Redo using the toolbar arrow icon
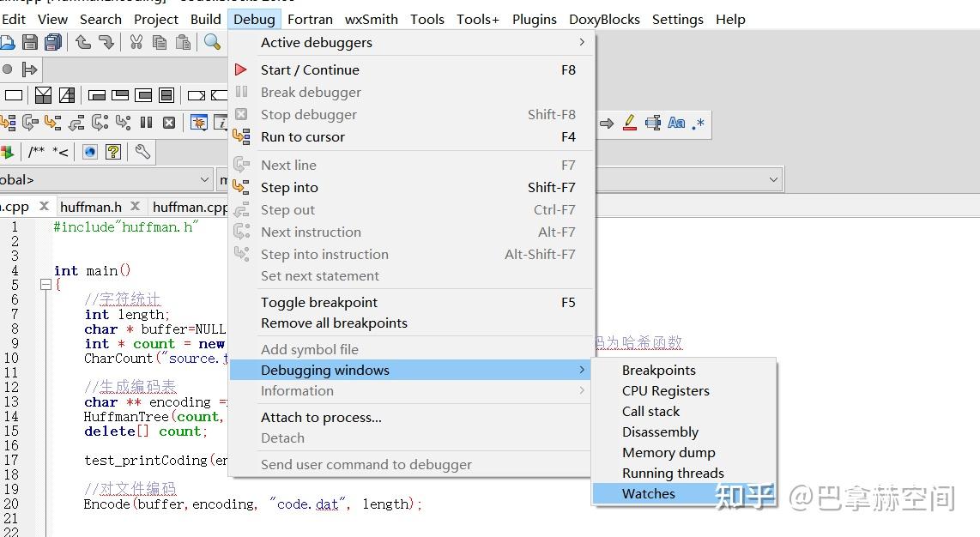 (x=106, y=42)
